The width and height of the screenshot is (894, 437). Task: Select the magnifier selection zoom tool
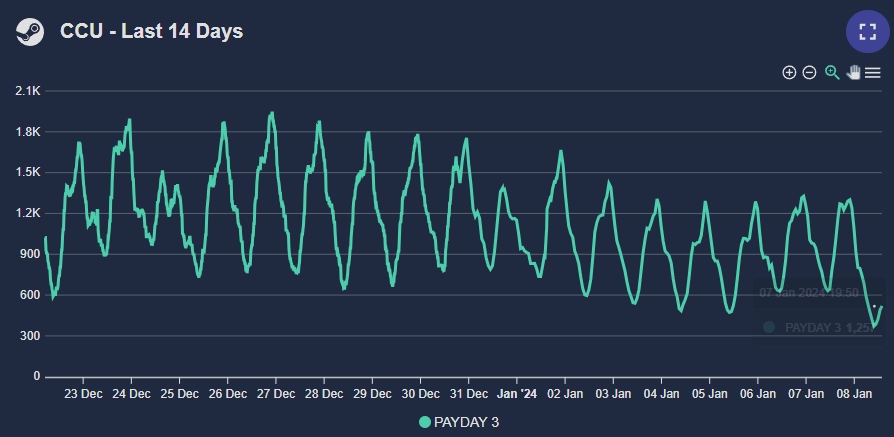832,72
